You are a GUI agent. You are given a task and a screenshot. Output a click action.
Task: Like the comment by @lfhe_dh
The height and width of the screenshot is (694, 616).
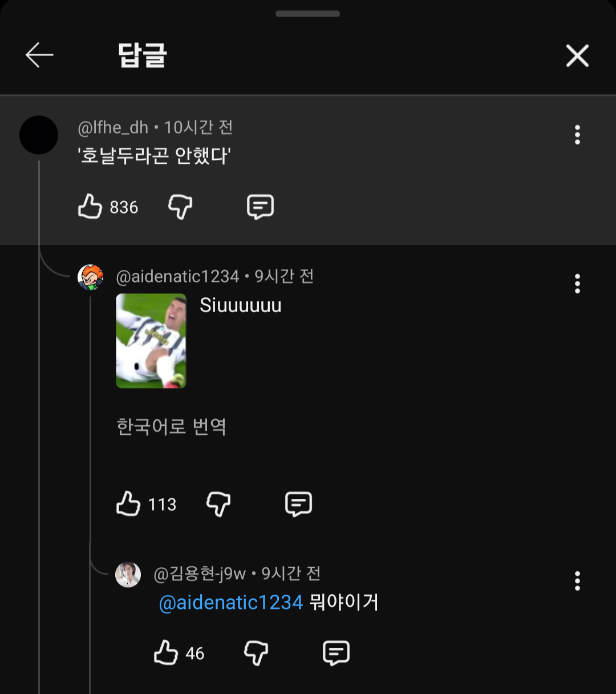(90, 207)
